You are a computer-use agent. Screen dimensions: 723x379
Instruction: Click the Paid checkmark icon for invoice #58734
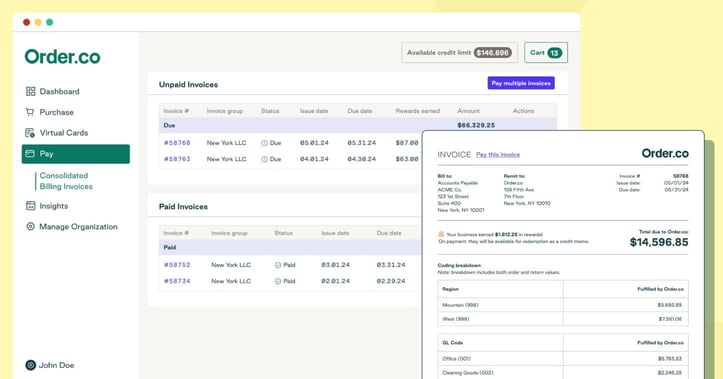[278, 281]
